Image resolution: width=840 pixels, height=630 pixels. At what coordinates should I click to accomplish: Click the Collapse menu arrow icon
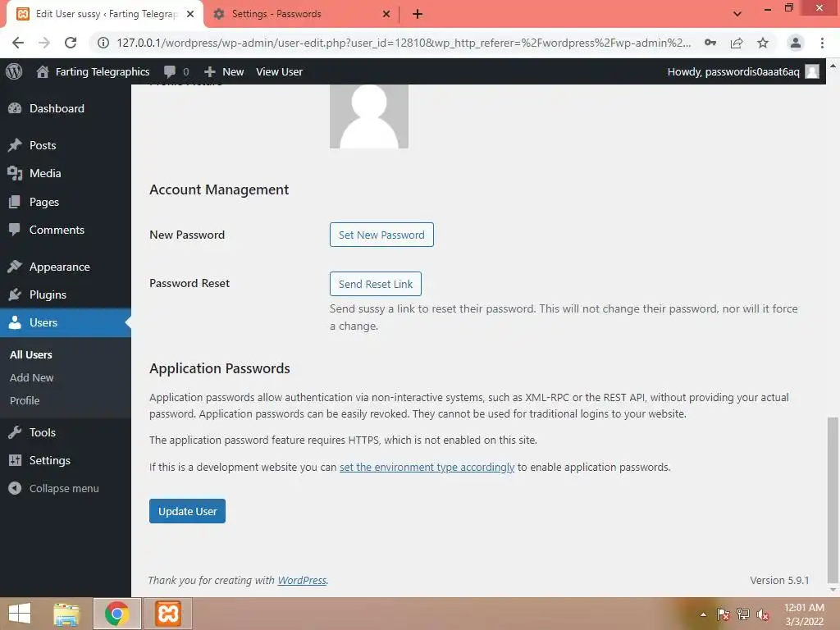point(15,488)
